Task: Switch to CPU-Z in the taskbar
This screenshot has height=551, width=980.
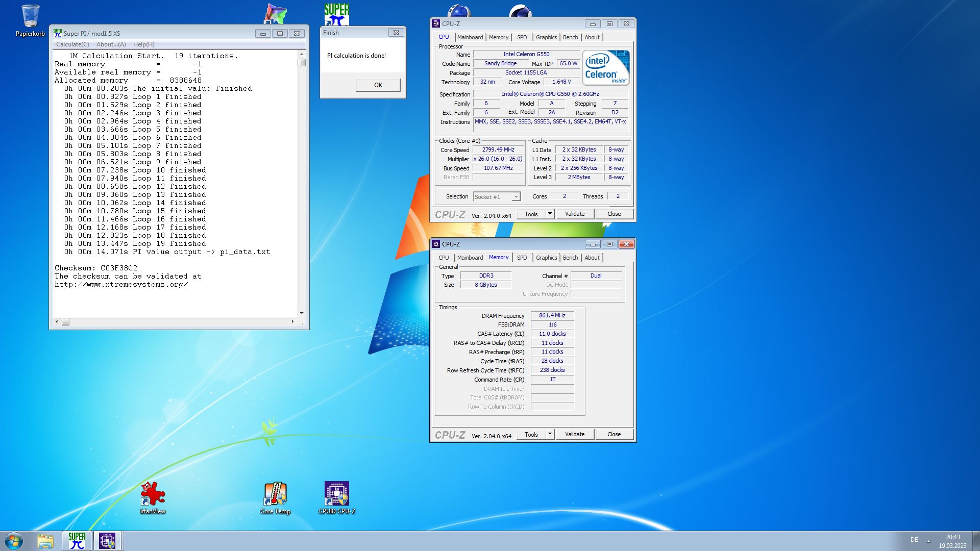Action: click(x=107, y=541)
